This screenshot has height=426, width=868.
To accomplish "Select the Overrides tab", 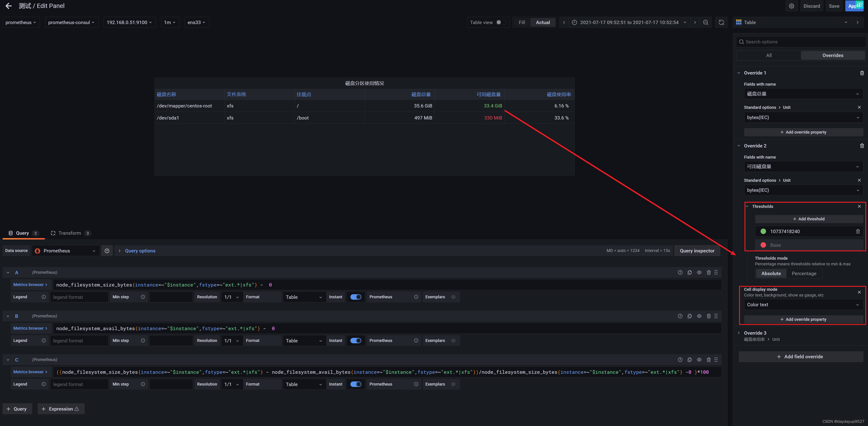I will point(833,55).
